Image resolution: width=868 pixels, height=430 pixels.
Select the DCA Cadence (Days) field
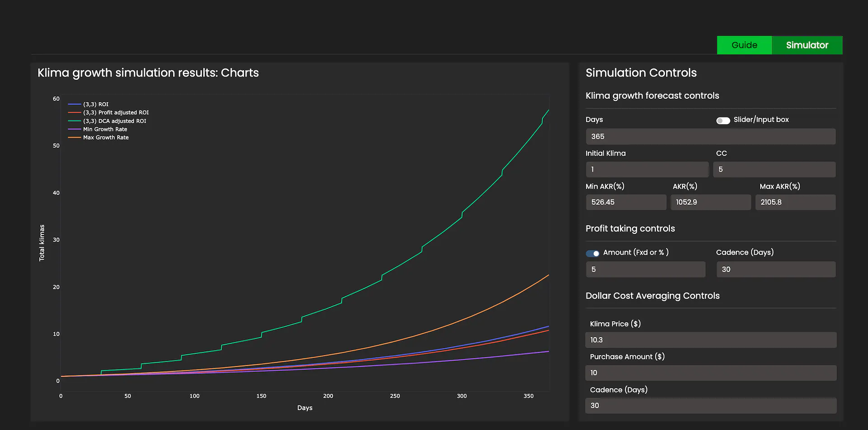(710, 406)
